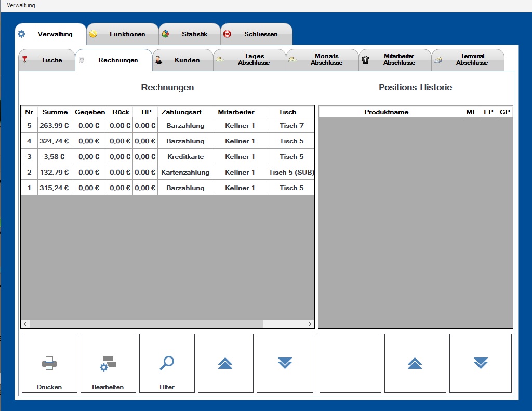Open the Tische sub-tab

[x=47, y=60]
